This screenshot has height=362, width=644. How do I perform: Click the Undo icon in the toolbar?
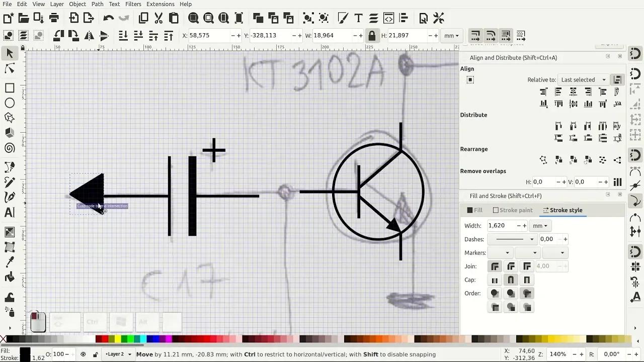tap(108, 18)
